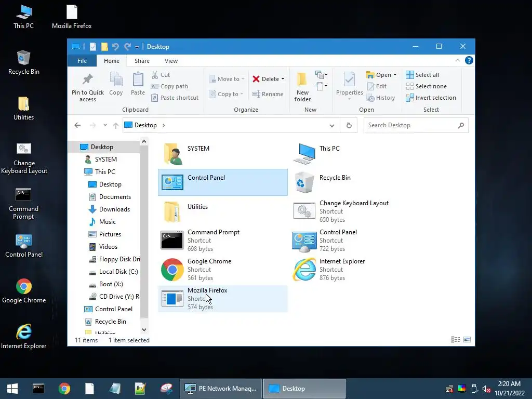532x399 pixels.
Task: Click Invert selection in ribbon
Action: 431,98
